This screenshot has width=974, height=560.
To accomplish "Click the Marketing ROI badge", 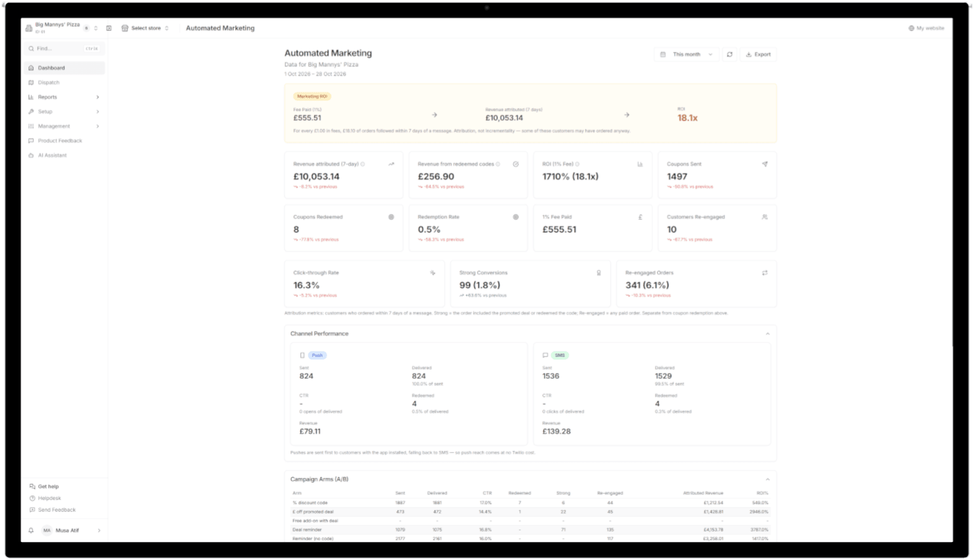I will (x=312, y=97).
